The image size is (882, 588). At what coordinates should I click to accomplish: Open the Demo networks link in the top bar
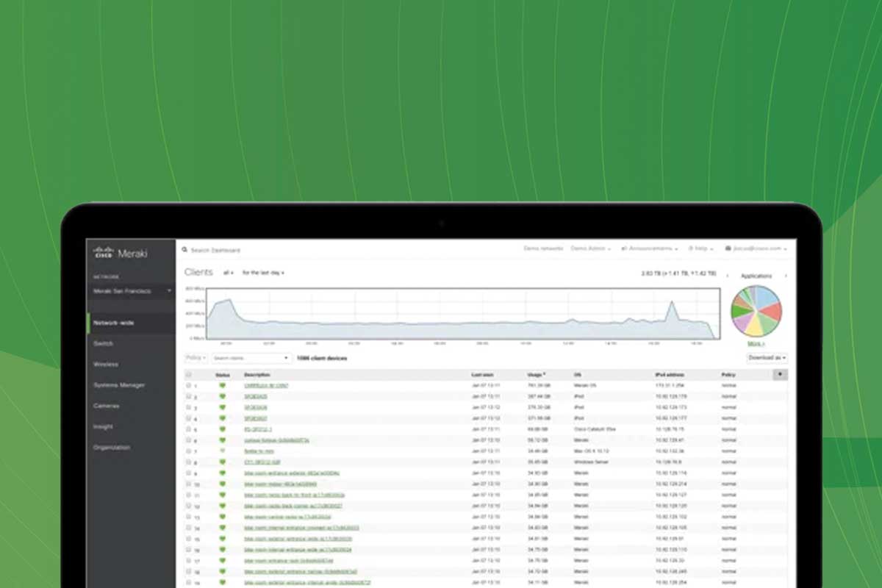[543, 249]
